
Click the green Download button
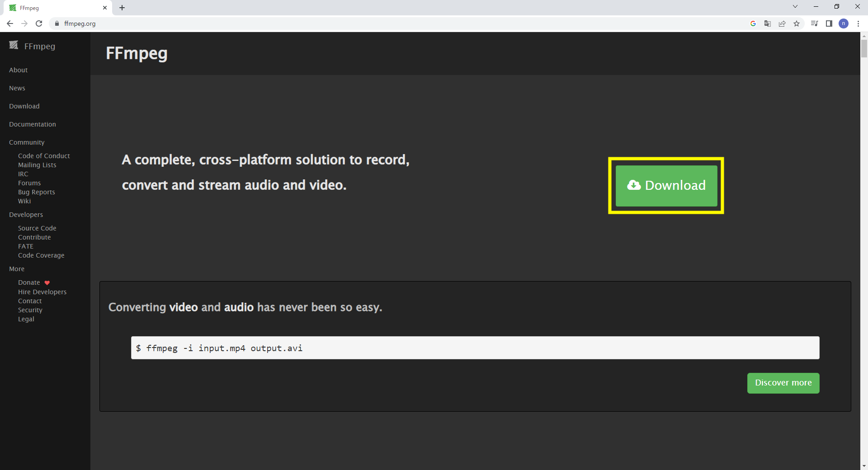click(x=666, y=186)
